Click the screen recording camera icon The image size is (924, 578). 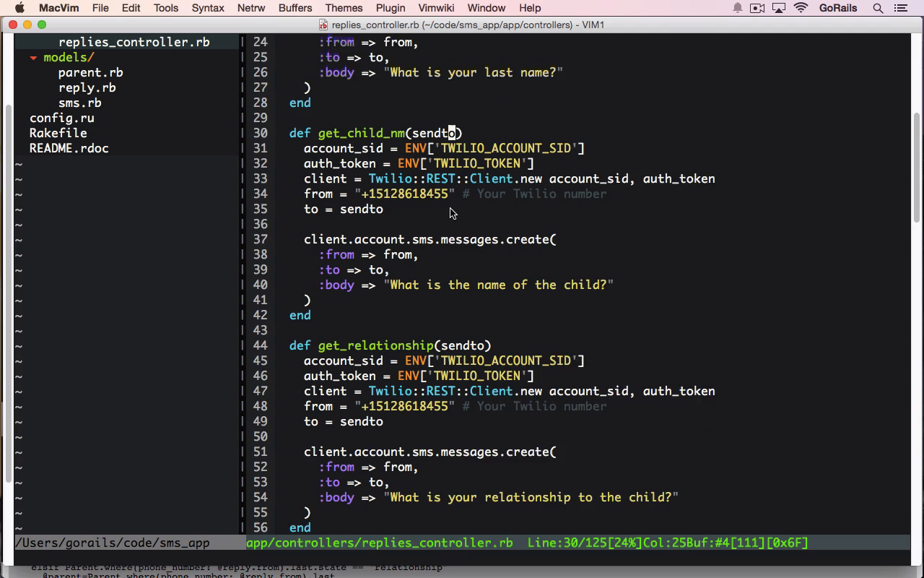(757, 8)
